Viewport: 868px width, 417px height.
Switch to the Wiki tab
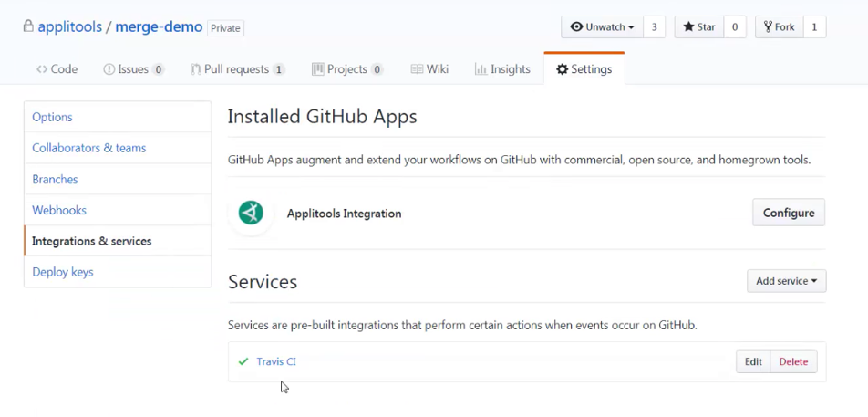429,69
